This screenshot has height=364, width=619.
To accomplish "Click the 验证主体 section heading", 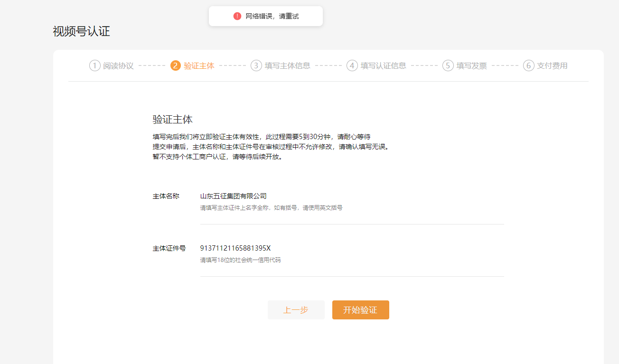I will (x=173, y=119).
